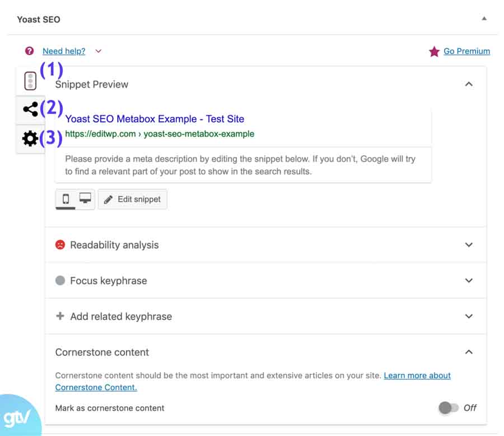Collapse the Yoast SEO metabox panel arrow

pyautogui.click(x=484, y=18)
